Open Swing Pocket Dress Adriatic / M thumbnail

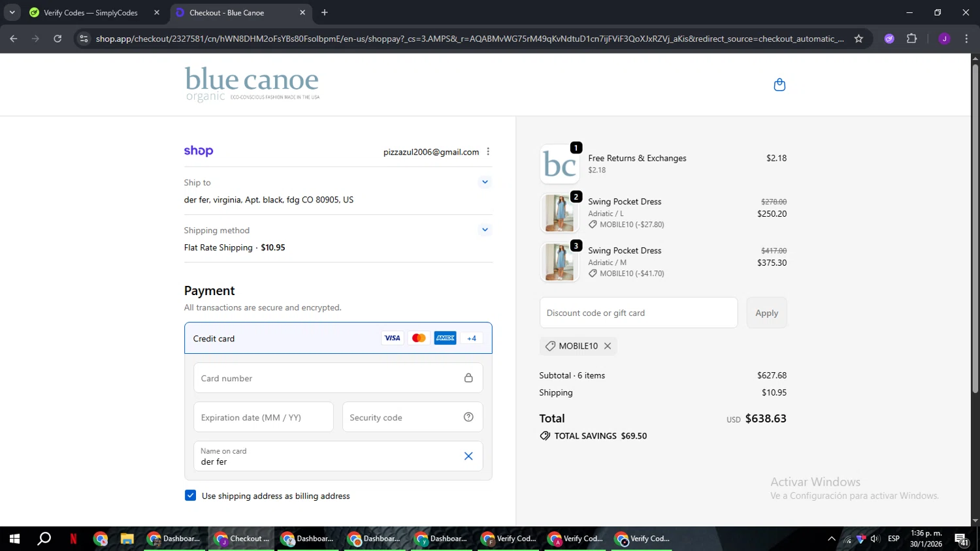560,262
